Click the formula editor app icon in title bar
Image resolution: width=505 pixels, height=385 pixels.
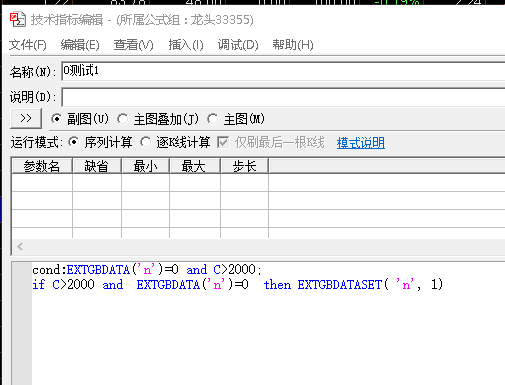pyautogui.click(x=18, y=20)
